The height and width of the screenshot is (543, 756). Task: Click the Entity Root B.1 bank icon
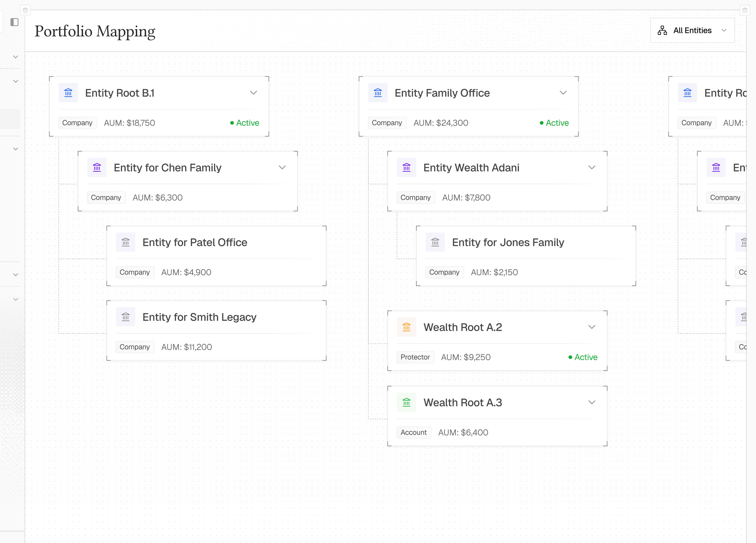[x=68, y=93]
